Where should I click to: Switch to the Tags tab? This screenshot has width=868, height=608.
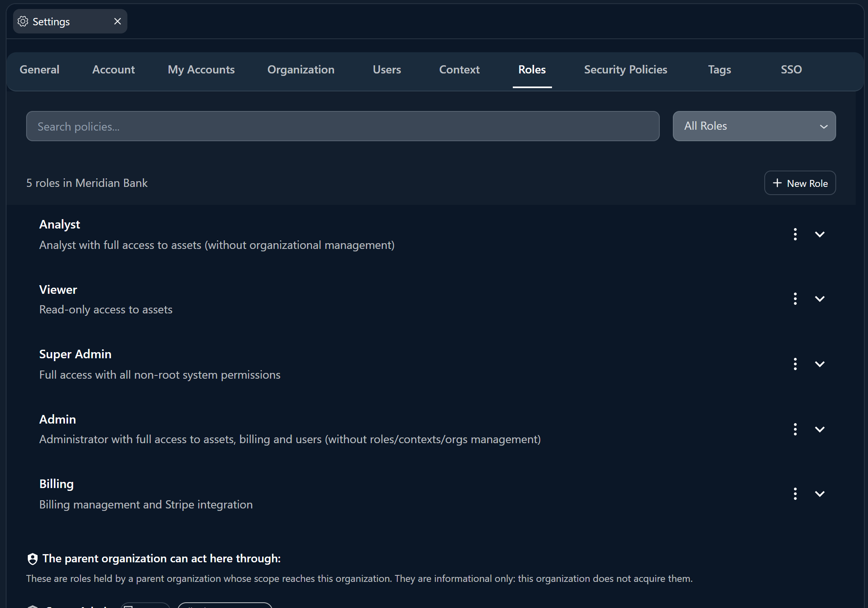pyautogui.click(x=719, y=69)
